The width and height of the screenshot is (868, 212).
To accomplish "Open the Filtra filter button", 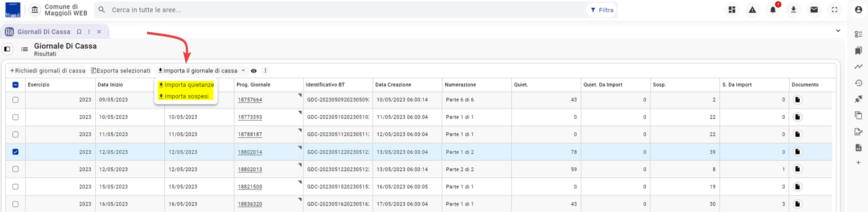I will 601,10.
